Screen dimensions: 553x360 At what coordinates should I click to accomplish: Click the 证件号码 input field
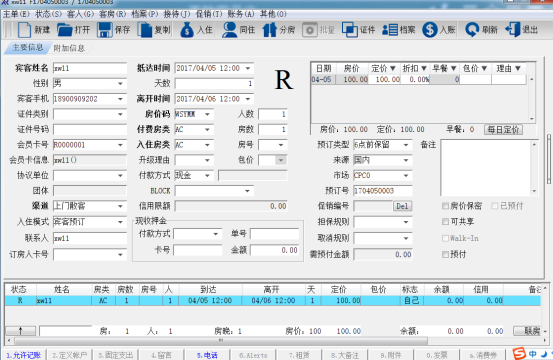(x=90, y=129)
